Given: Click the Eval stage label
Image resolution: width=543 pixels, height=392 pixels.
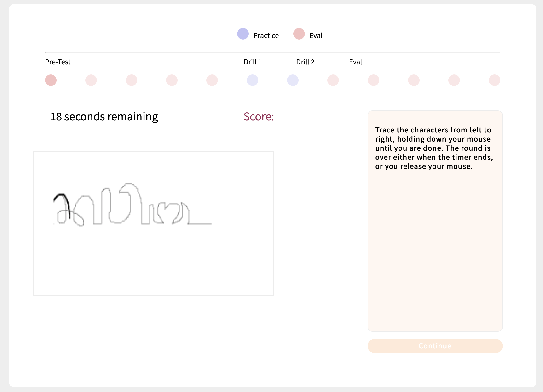Looking at the screenshot, I should tap(355, 62).
